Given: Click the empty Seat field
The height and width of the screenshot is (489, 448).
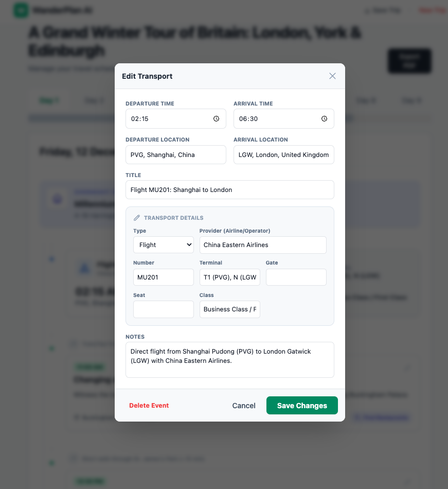Looking at the screenshot, I should (164, 309).
